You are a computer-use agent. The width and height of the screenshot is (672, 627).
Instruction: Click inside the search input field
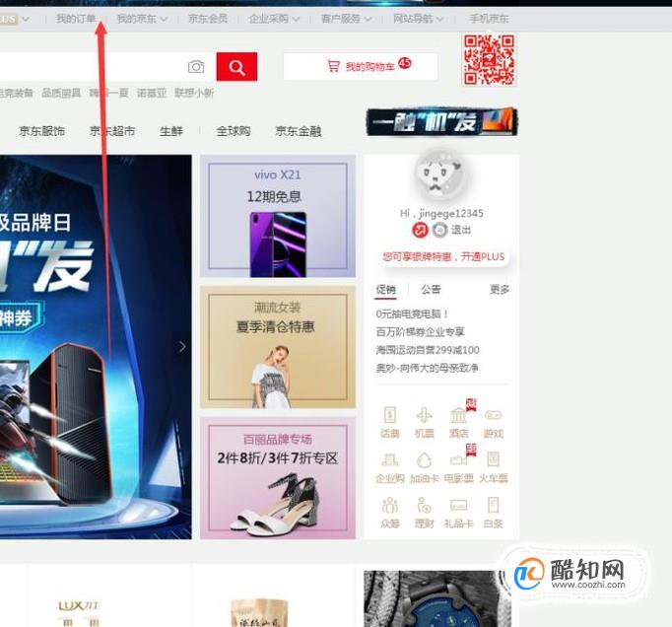coord(93,66)
